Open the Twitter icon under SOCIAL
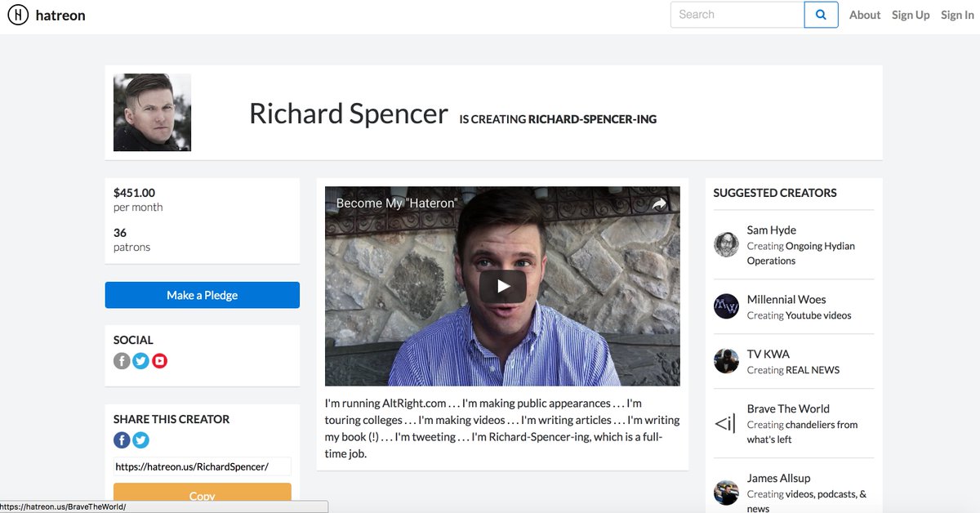This screenshot has width=980, height=513. (140, 360)
